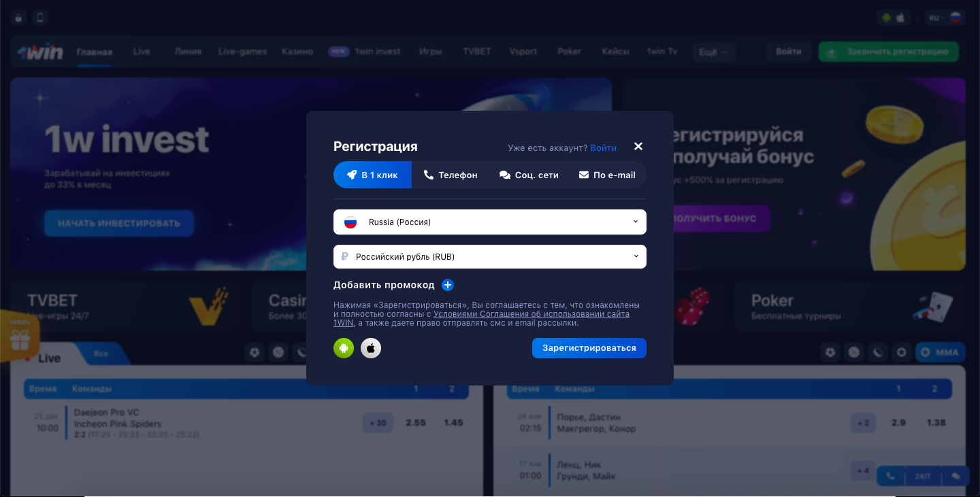980x497 pixels.
Task: Select soccer ball filter in the MMA panel
Action: click(x=831, y=352)
